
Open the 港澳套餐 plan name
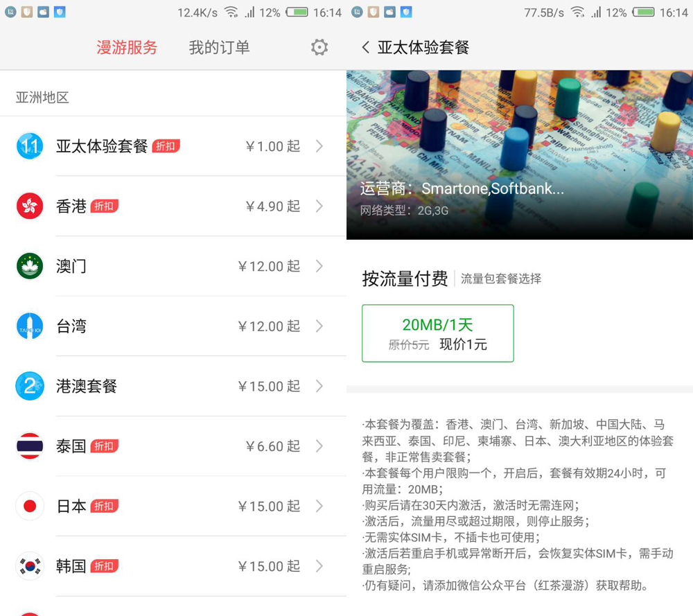tap(86, 386)
